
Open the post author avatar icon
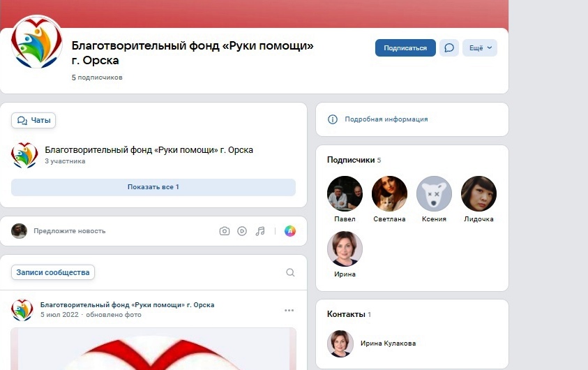(22, 310)
